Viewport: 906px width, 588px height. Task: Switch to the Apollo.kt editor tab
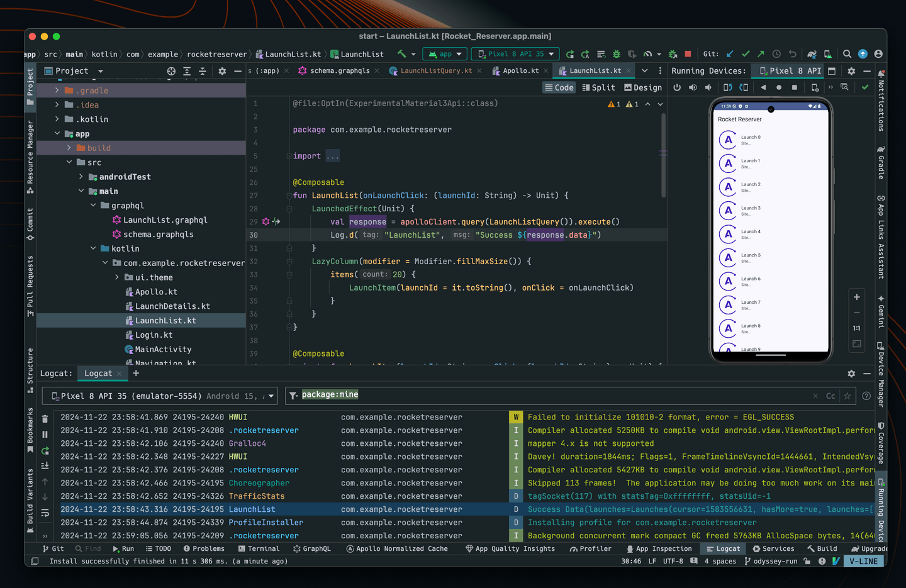[518, 71]
